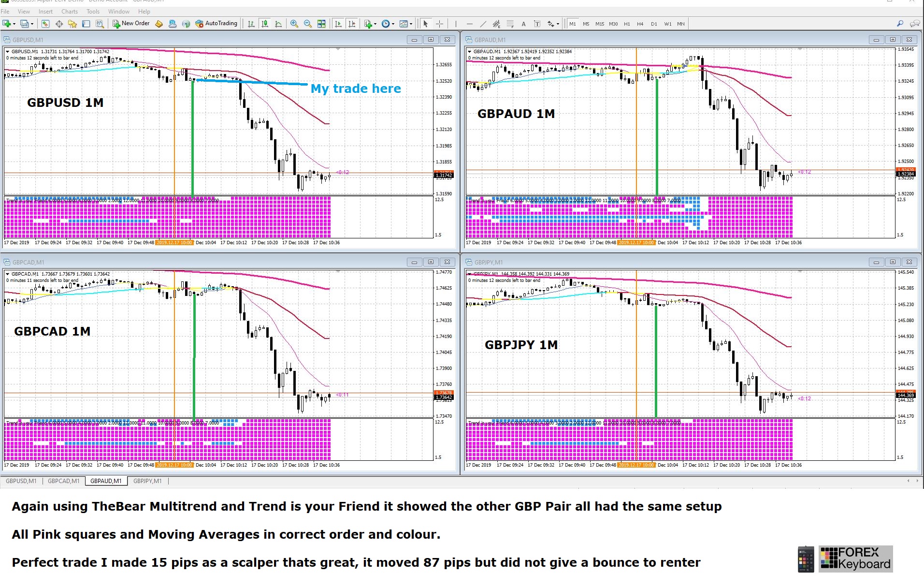Viewport: 924px width, 588px height.
Task: Select the Draw Trendline tool
Action: point(483,24)
